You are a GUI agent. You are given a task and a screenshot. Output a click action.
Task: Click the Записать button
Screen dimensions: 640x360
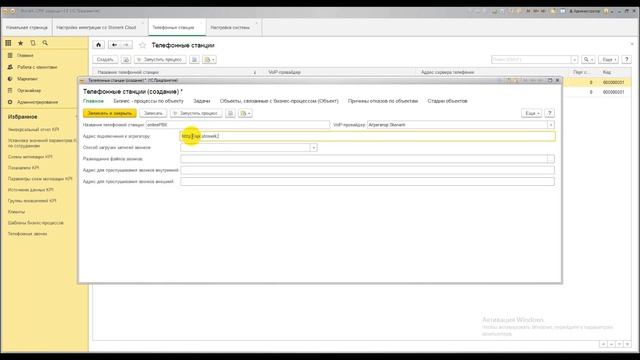coord(153,113)
